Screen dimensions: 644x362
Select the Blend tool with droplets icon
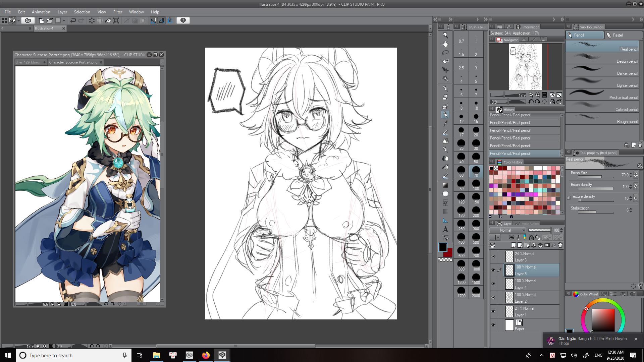(x=445, y=158)
